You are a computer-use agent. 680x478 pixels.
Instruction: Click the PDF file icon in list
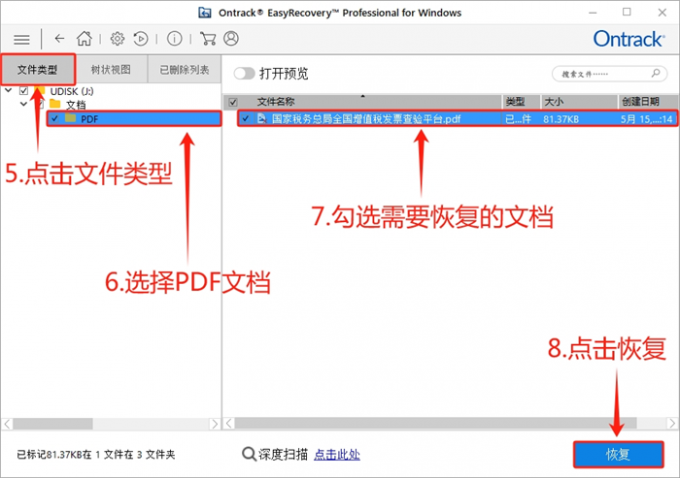(262, 118)
